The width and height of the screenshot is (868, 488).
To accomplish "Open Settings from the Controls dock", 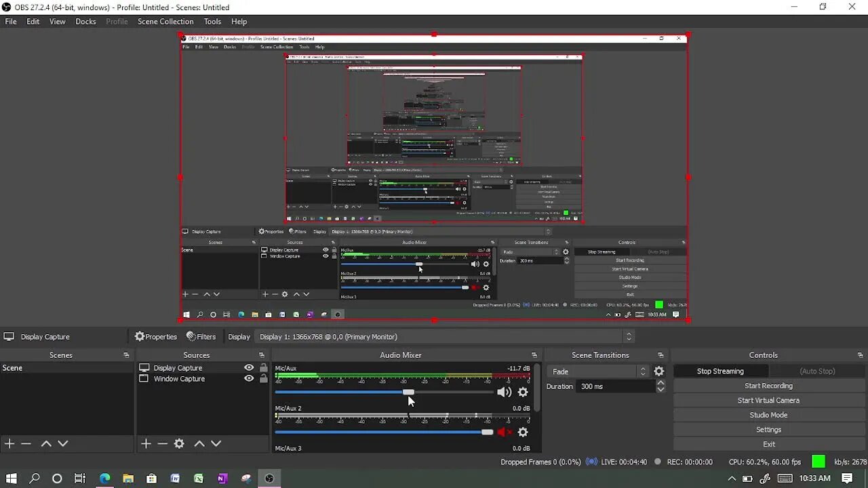I will click(768, 430).
